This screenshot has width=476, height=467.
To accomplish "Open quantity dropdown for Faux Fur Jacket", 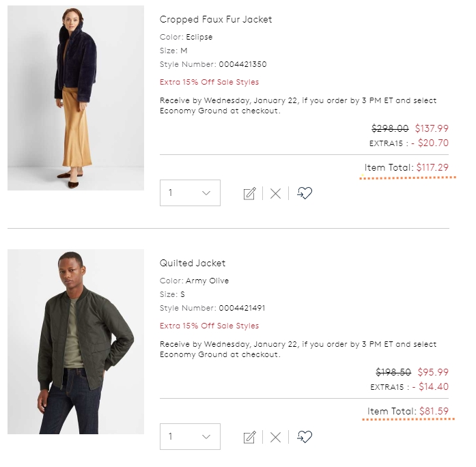I will pos(190,193).
